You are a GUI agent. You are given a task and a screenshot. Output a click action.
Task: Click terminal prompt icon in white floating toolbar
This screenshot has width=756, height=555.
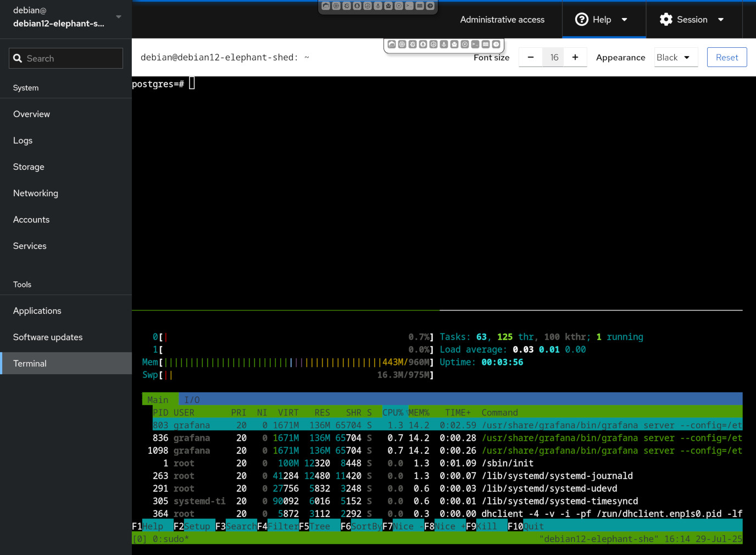[x=475, y=44]
